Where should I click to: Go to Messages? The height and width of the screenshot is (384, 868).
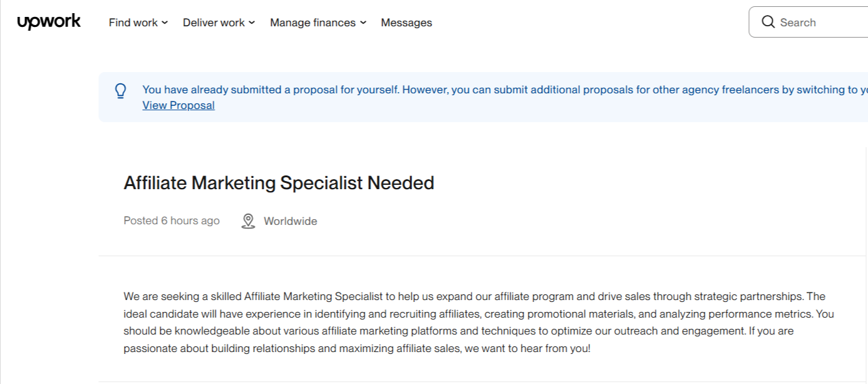click(x=406, y=23)
